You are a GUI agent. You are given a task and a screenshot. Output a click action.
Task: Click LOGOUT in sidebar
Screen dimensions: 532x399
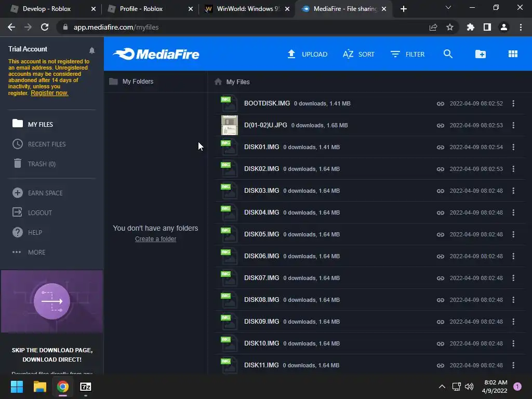32,212
